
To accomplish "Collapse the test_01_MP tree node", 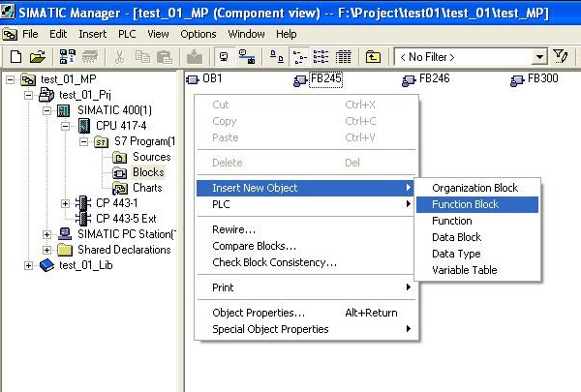I will tap(11, 79).
